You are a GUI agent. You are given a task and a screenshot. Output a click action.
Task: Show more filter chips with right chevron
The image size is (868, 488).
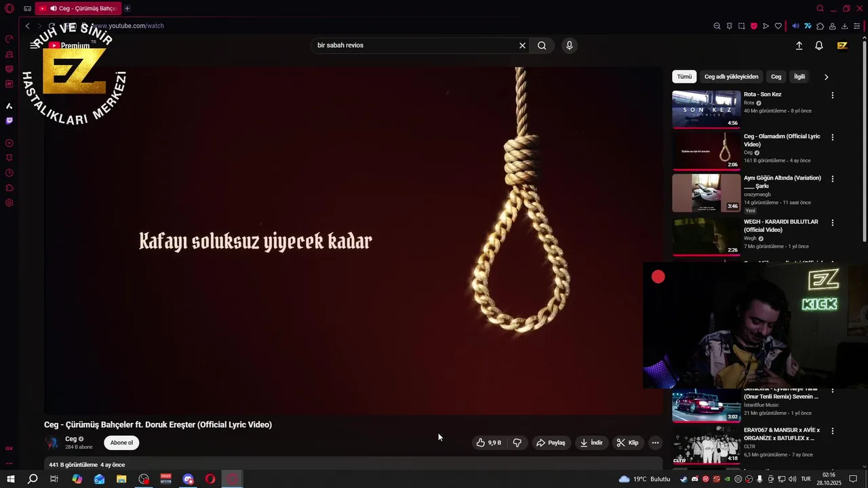pos(826,77)
